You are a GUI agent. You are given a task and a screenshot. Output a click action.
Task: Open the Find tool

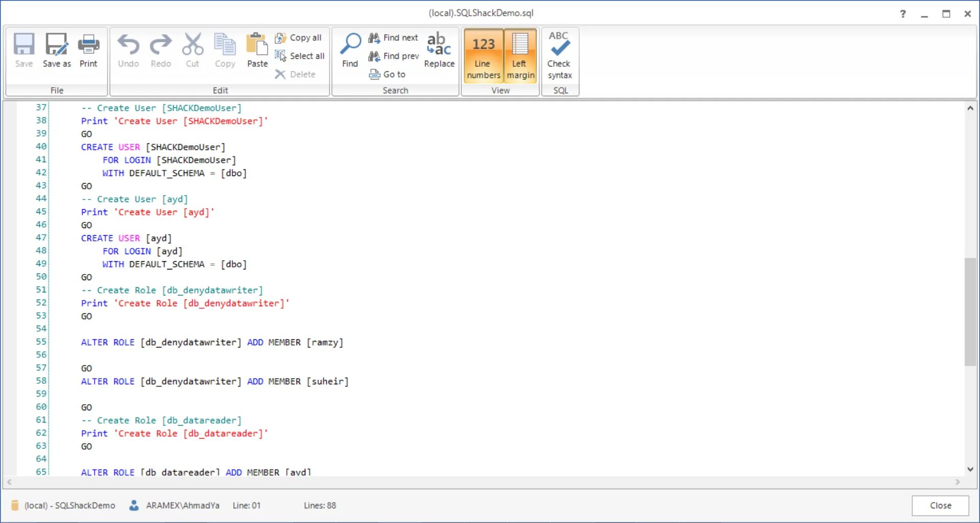click(x=350, y=50)
